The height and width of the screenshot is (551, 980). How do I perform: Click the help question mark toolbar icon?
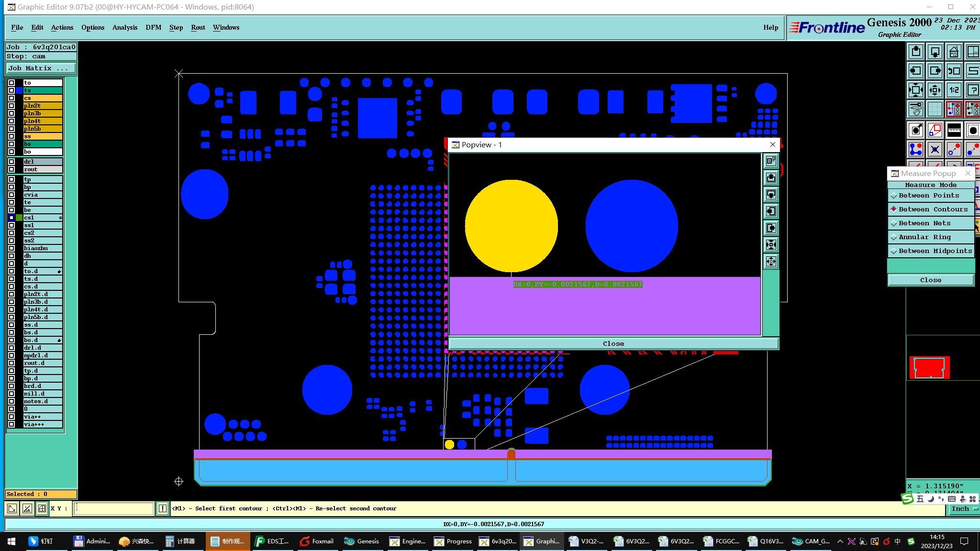tap(973, 90)
